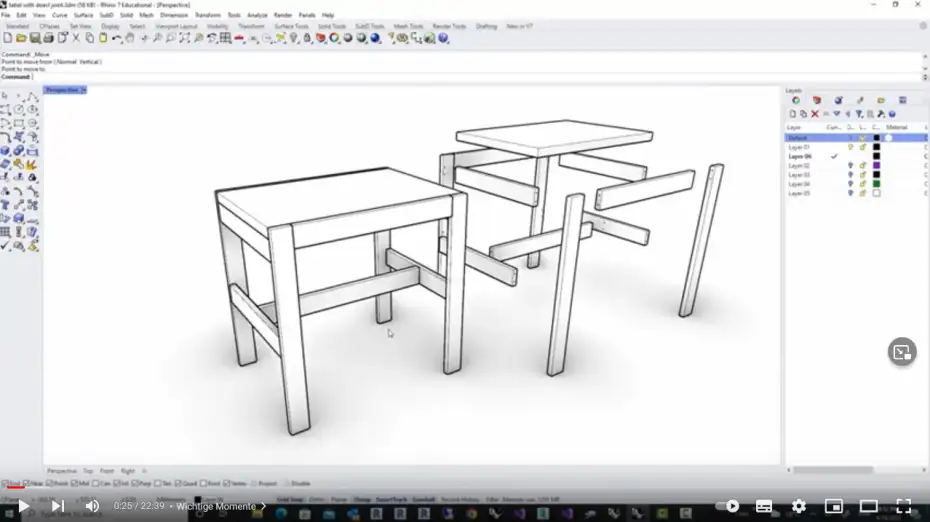Viewport: 930px width, 522px height.
Task: Click the hammer tools icon in Layers panel
Action: [x=881, y=114]
